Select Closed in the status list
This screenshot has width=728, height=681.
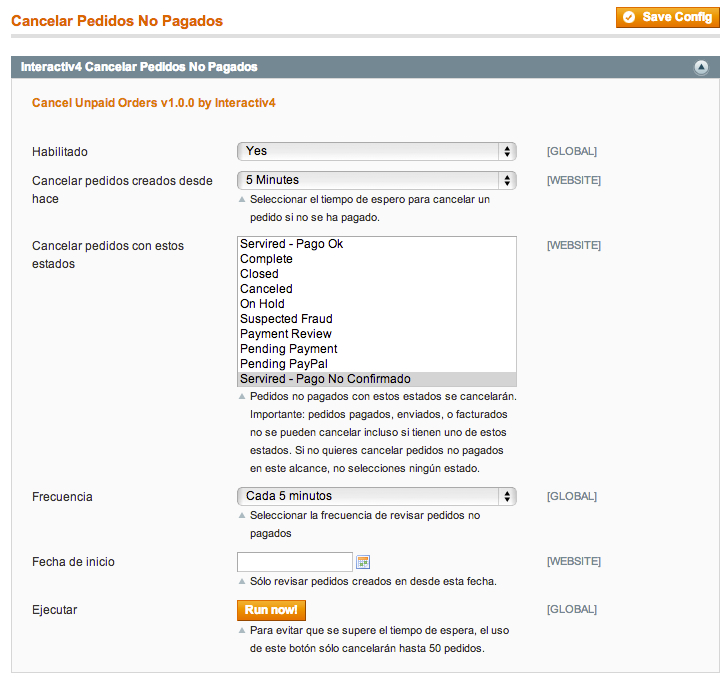pyautogui.click(x=377, y=274)
